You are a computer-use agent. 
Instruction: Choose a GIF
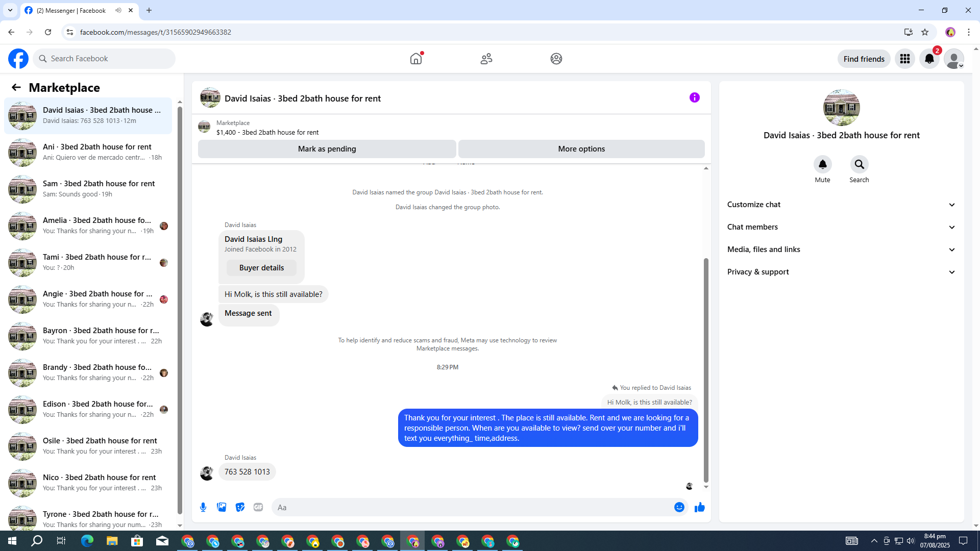(258, 507)
